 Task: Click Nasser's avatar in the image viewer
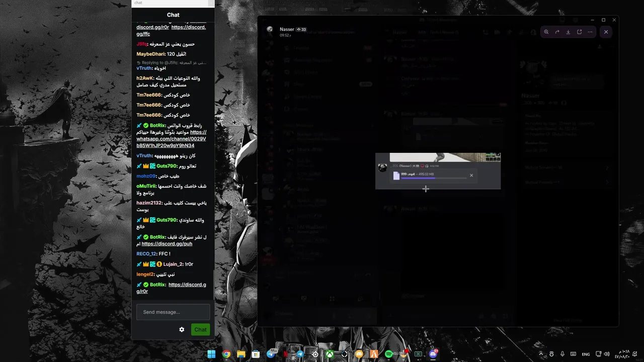click(270, 30)
